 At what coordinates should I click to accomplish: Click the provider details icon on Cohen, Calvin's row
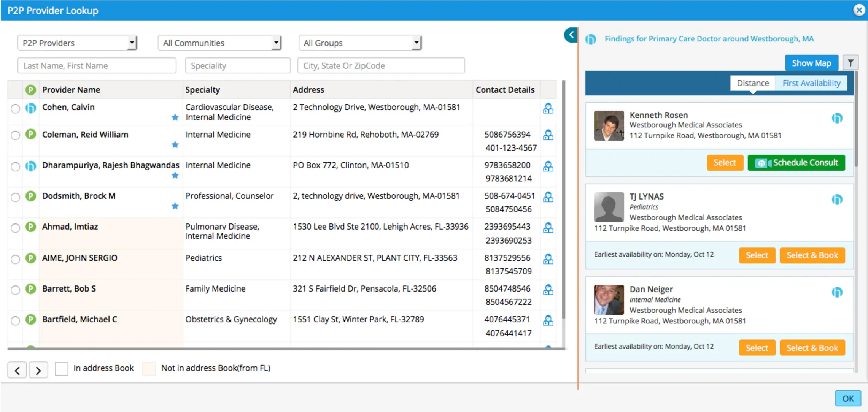[x=548, y=109]
